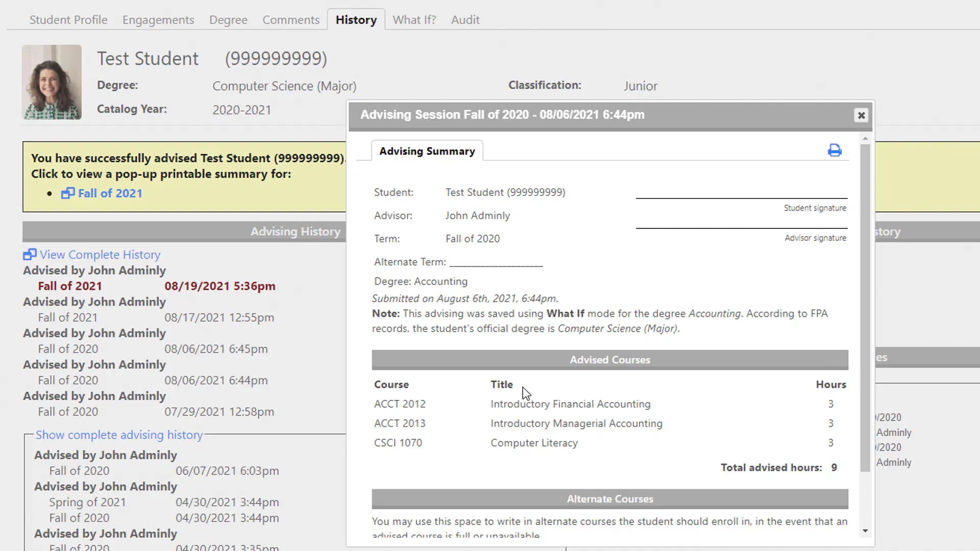The image size is (980, 551).
Task: Click Introductory Managerial Accounting title
Action: pos(577,423)
